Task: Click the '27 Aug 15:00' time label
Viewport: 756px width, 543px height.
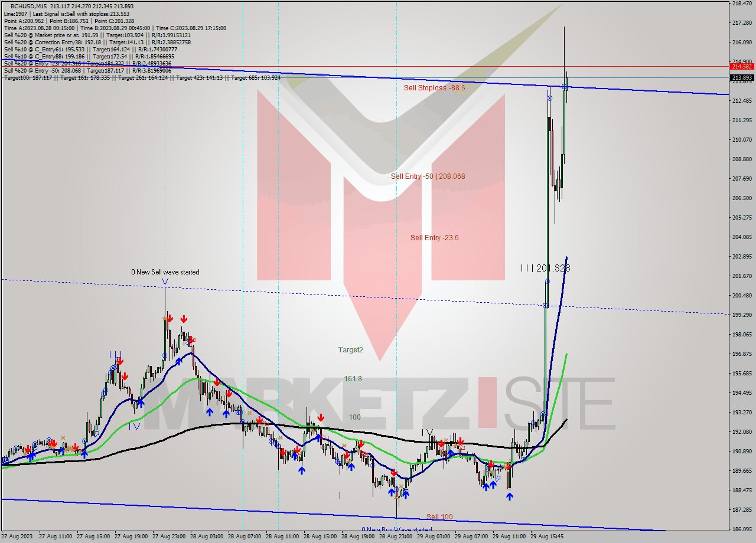Action: 93,537
